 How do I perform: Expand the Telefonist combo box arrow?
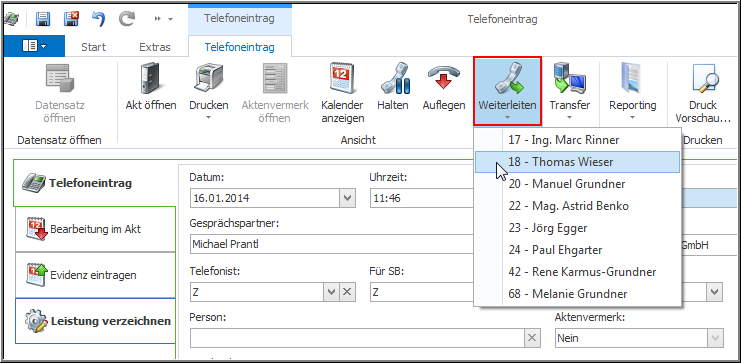[331, 293]
